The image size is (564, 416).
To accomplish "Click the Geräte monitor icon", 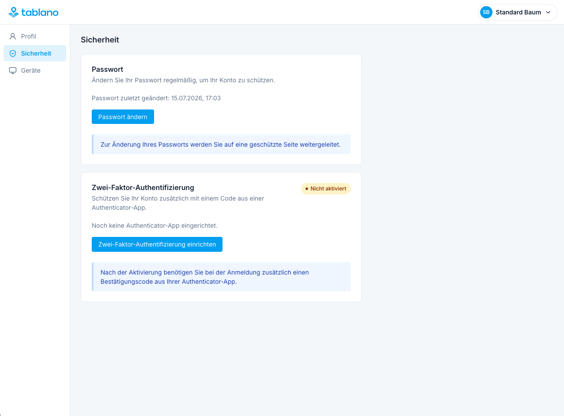I will tap(13, 70).
